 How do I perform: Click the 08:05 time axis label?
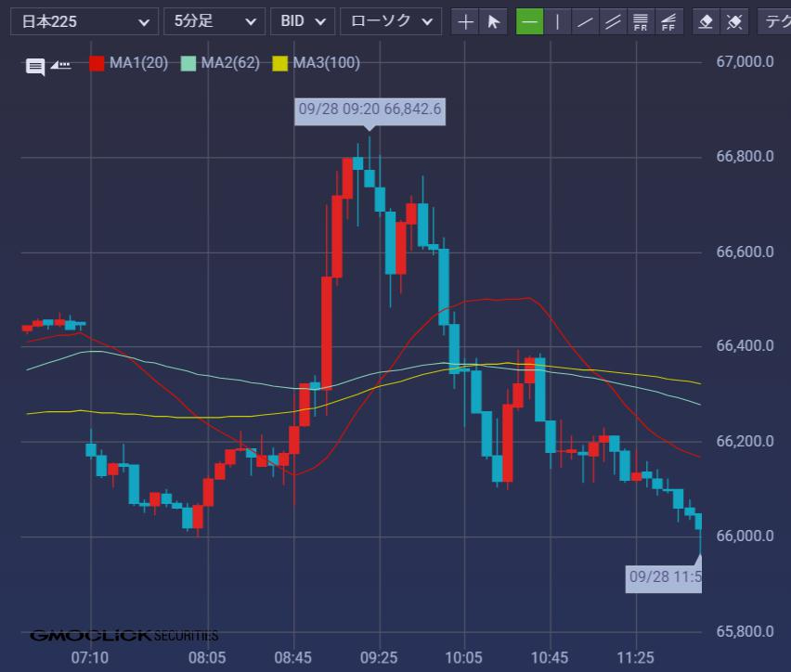(x=207, y=658)
